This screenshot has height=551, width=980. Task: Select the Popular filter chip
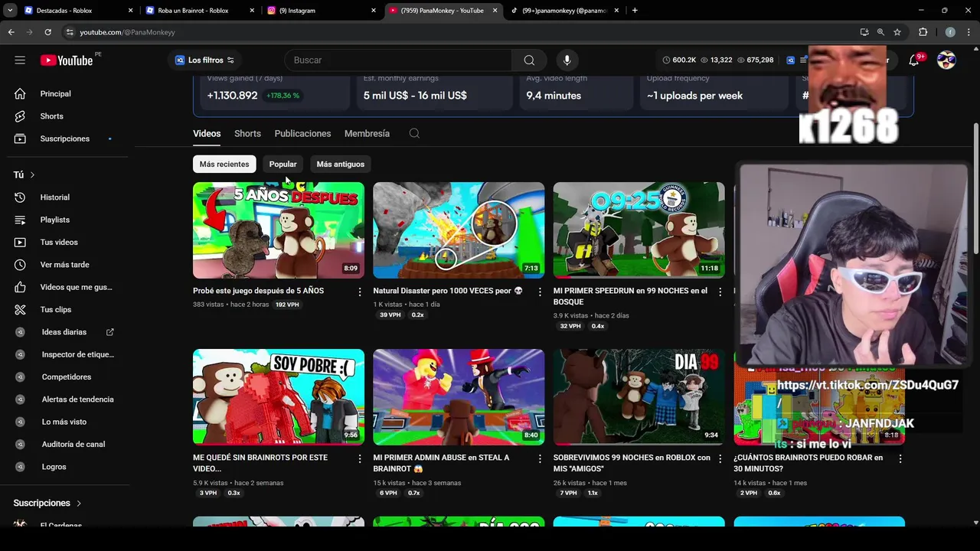pyautogui.click(x=283, y=164)
